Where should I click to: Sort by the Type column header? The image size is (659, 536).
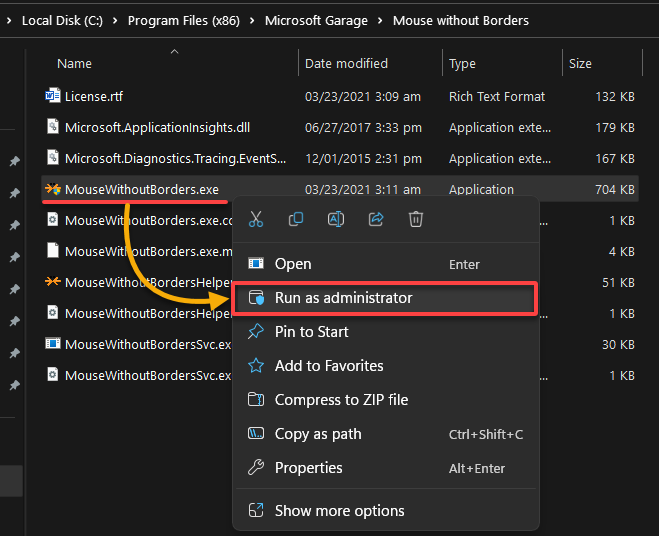point(462,63)
